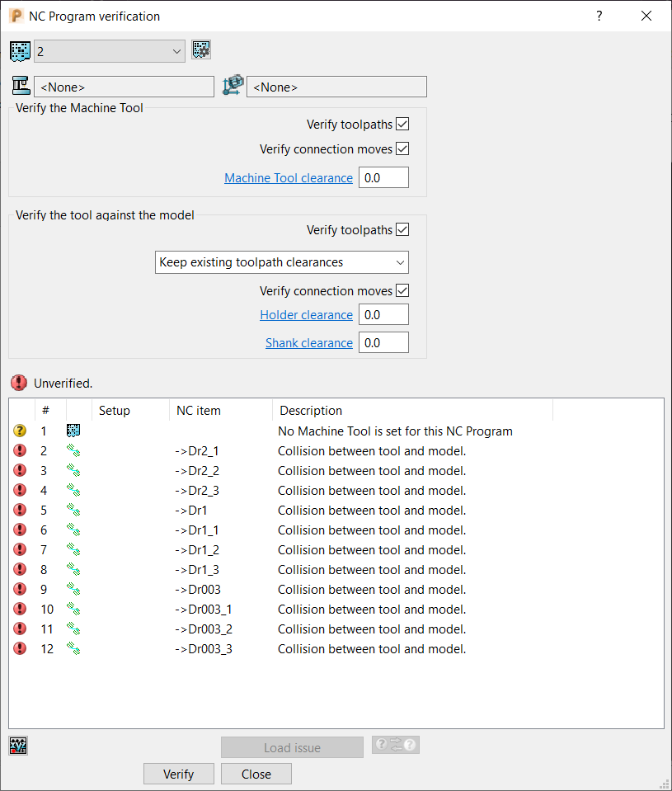
Task: Click the collision icon on the Dr003_3 row
Action: [73, 648]
